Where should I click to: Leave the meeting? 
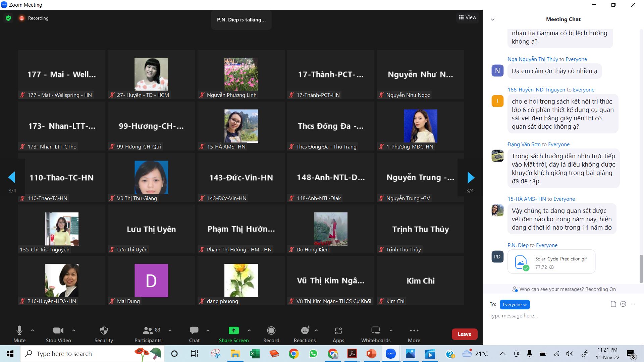click(x=465, y=334)
